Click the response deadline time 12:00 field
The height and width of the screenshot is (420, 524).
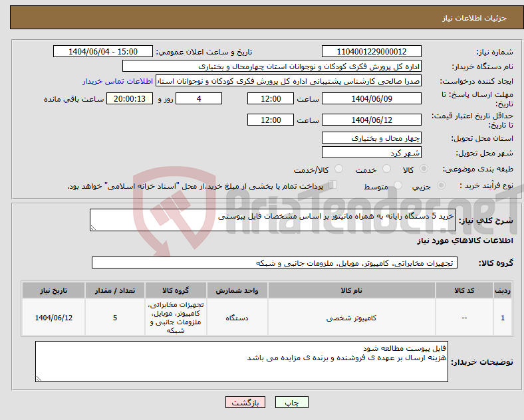[271, 98]
